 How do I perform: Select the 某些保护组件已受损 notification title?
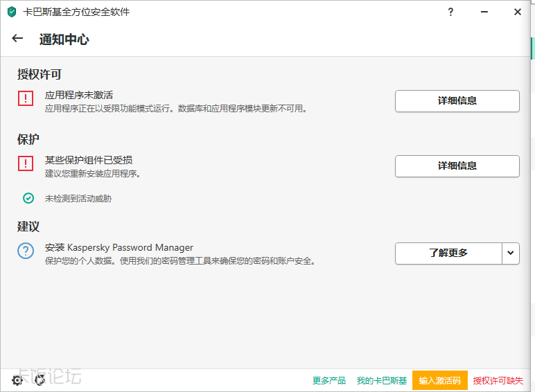[x=89, y=160]
